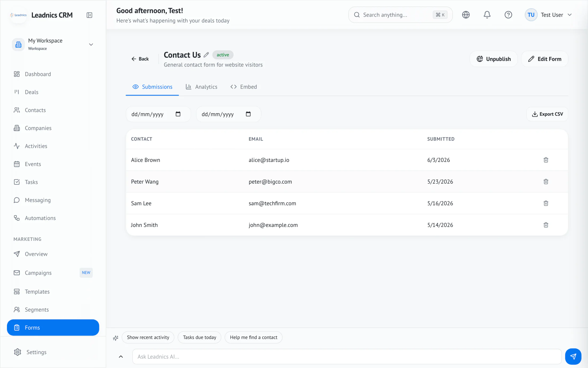Click the end date dd/mm/yyyy field

(x=229, y=114)
